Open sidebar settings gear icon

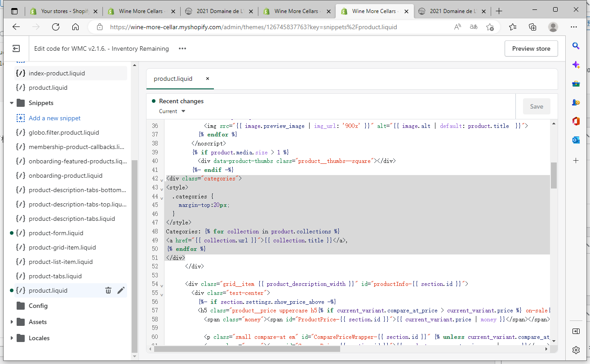coord(576,350)
